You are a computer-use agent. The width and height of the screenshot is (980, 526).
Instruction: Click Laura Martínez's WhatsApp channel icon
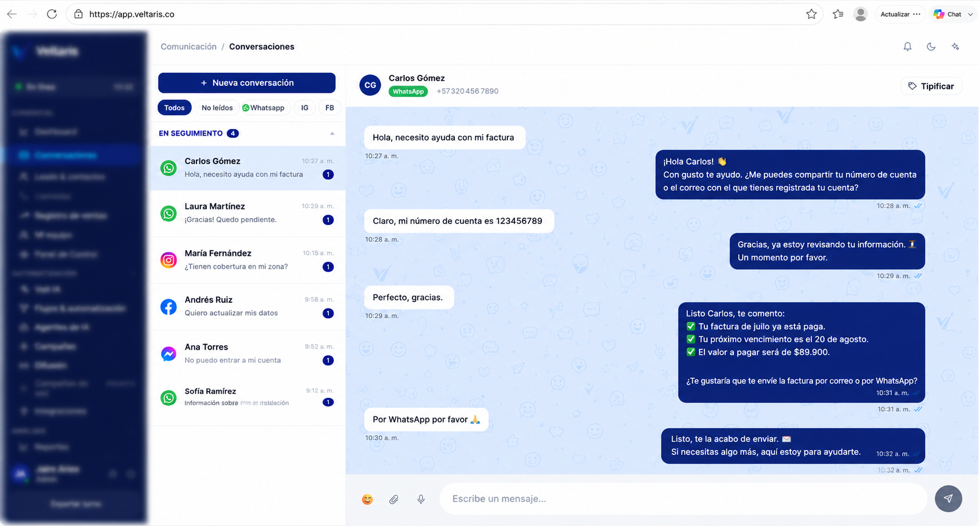point(168,213)
